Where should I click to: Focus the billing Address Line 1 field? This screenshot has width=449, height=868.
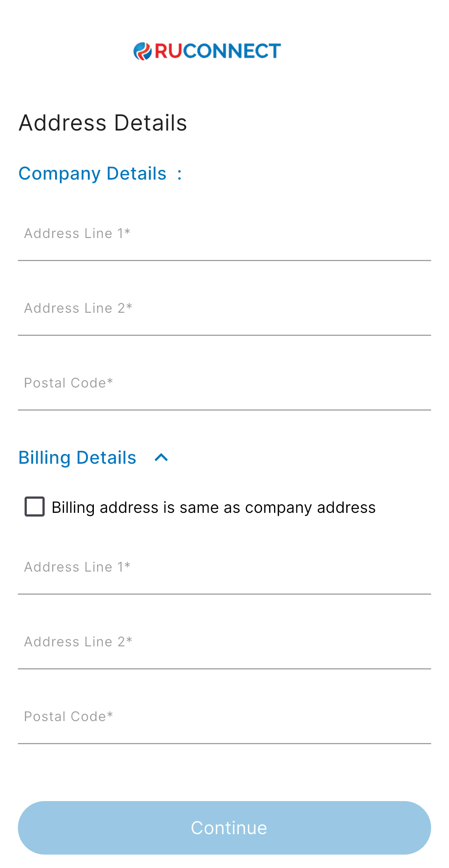pos(224,568)
